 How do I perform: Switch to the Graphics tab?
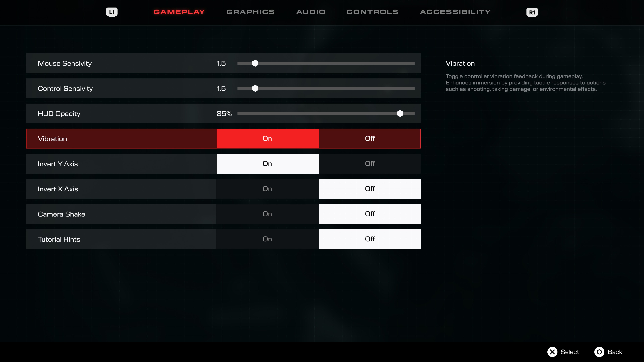(x=251, y=12)
